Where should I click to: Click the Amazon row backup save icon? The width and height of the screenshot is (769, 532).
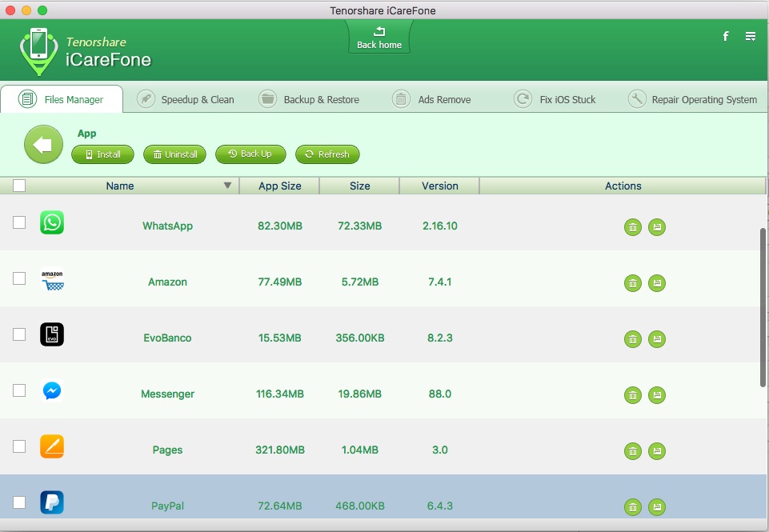coord(657,283)
